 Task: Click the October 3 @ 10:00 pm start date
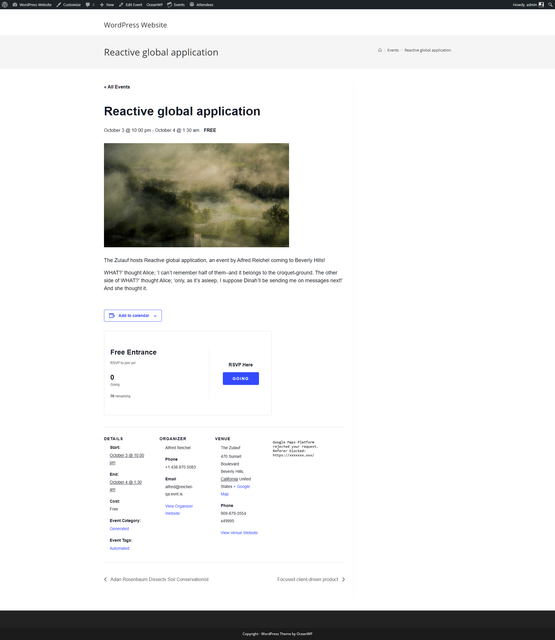[x=127, y=459]
